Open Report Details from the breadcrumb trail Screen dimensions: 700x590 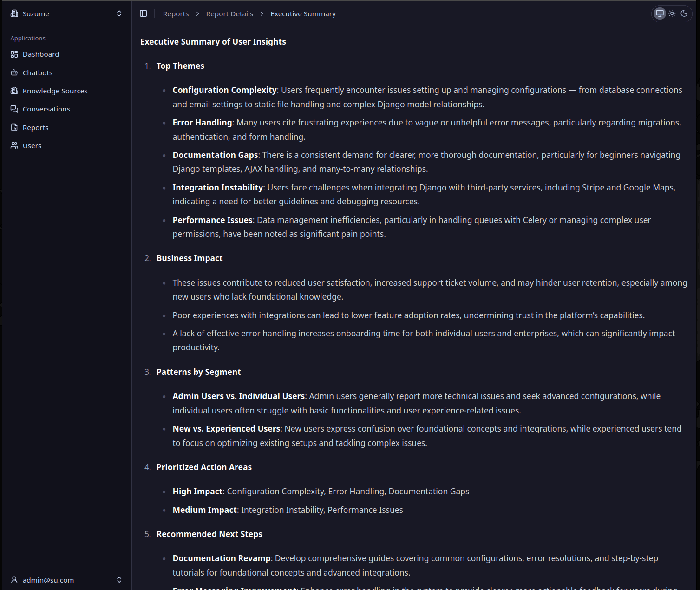229,13
